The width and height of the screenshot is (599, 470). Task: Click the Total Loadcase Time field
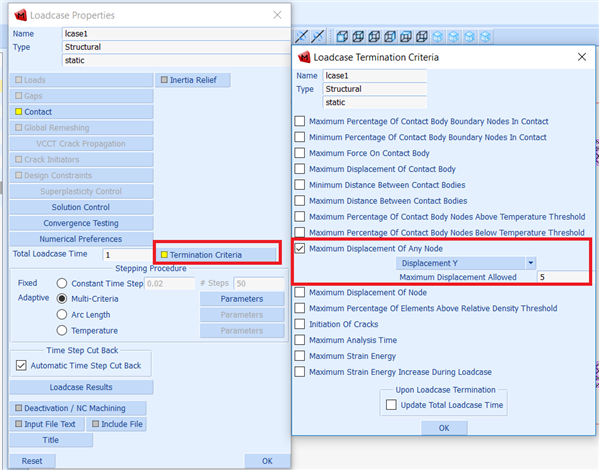click(x=128, y=255)
